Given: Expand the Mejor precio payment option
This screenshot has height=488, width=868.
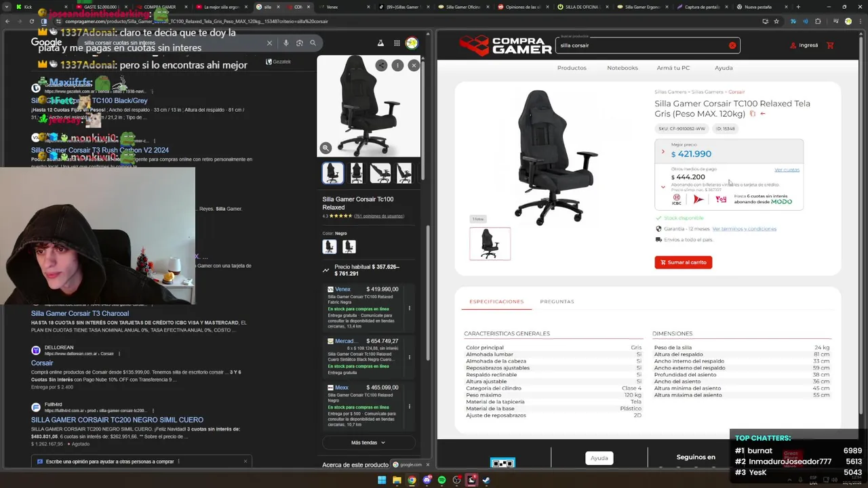Looking at the screenshot, I should tap(663, 151).
